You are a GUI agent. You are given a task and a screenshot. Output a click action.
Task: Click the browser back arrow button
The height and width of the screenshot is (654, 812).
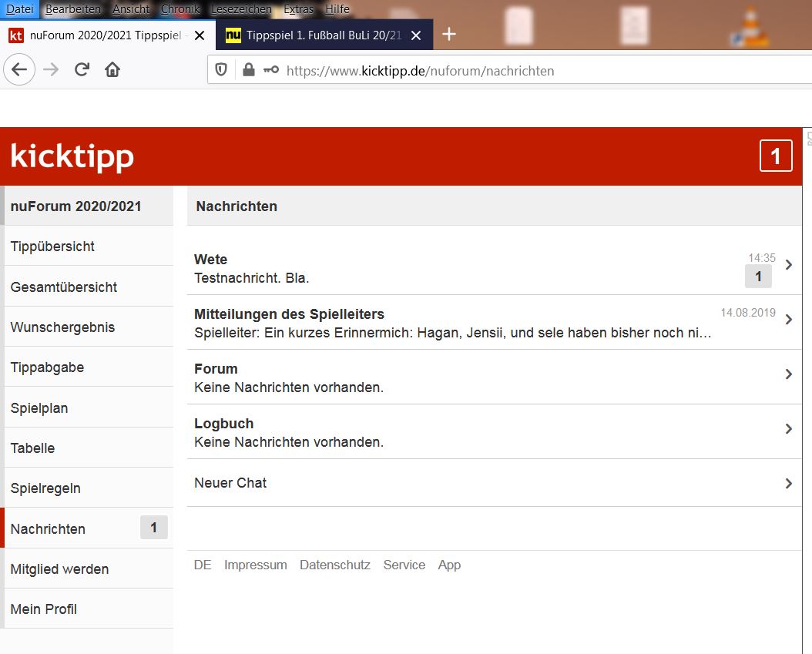pos(19,70)
